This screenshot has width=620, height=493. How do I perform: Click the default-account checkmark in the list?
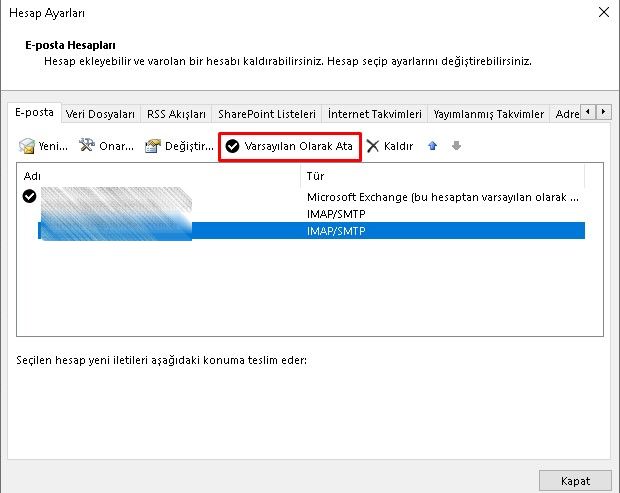(29, 197)
